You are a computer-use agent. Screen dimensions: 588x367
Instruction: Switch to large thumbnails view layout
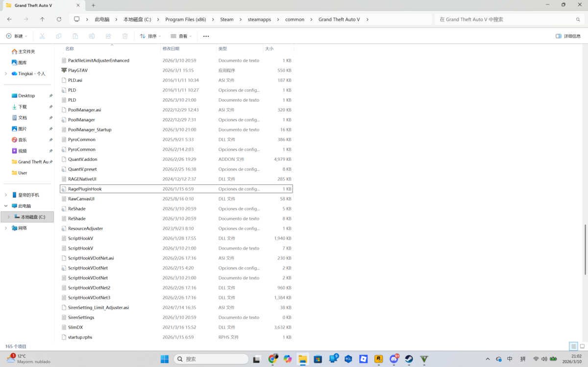pyautogui.click(x=582, y=346)
